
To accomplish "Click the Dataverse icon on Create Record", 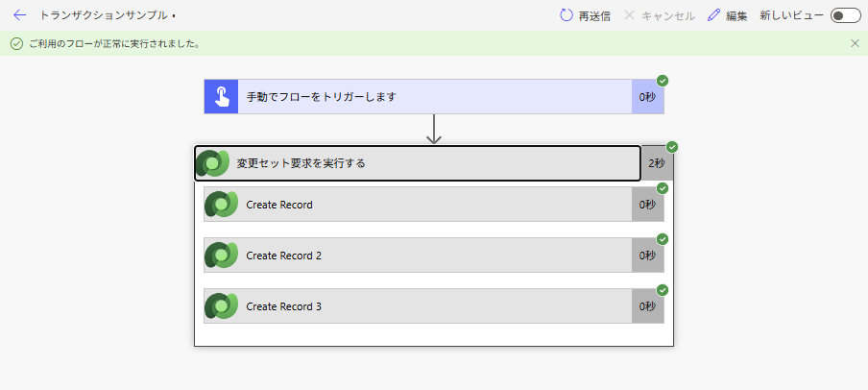I will [x=221, y=205].
